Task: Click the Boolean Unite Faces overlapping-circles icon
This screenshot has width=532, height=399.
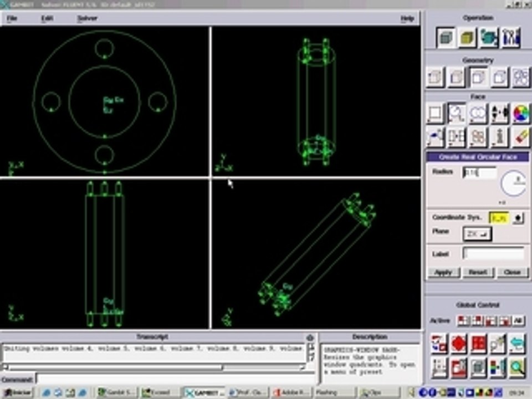Action: click(478, 113)
